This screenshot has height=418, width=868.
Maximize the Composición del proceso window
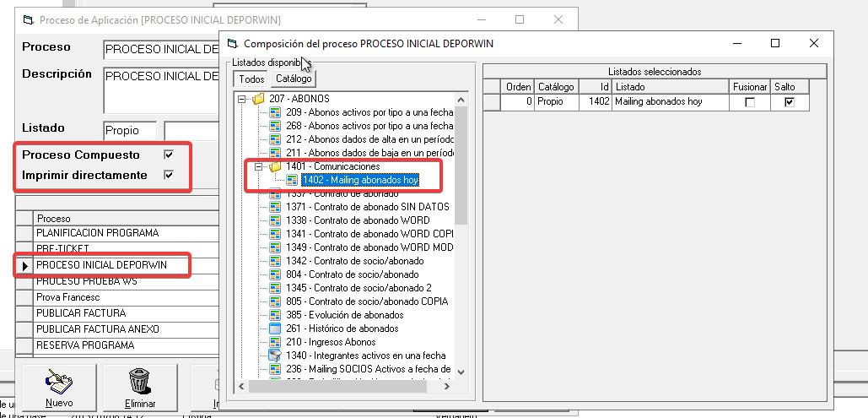tap(775, 43)
